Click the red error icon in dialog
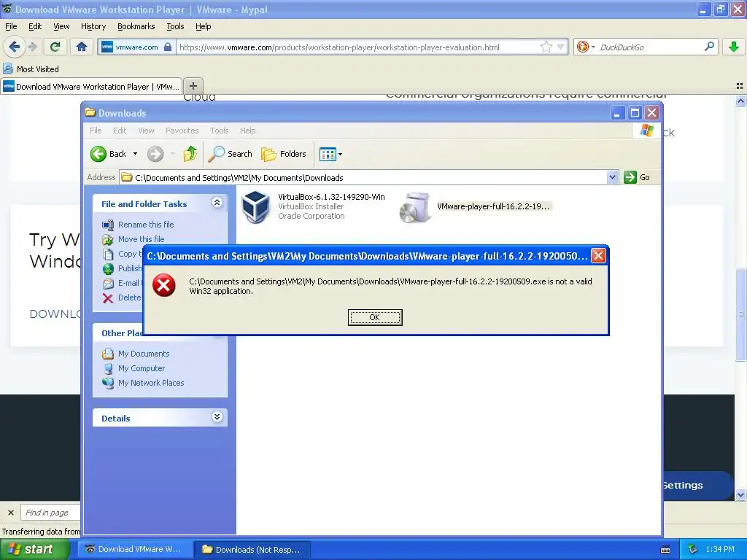This screenshot has height=560, width=747. [x=164, y=285]
